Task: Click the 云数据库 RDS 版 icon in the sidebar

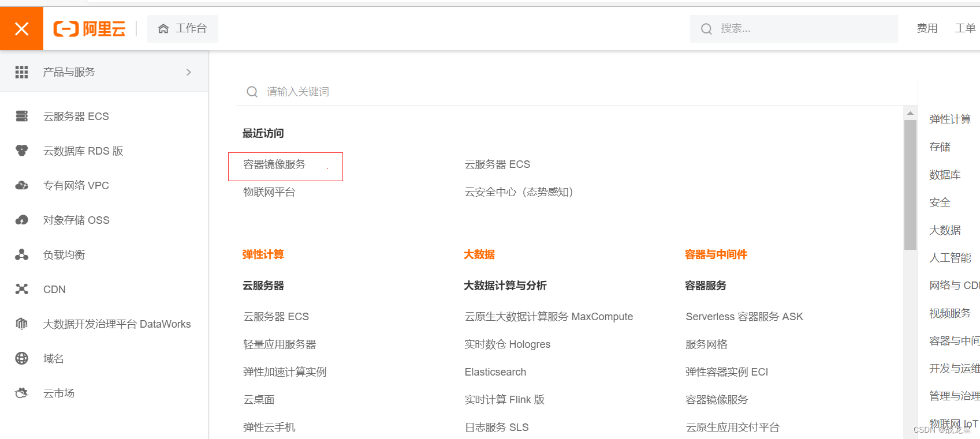Action: pos(21,151)
